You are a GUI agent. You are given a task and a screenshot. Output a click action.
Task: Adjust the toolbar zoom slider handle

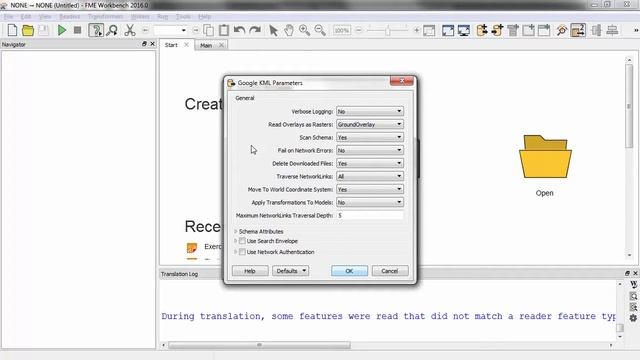(388, 30)
